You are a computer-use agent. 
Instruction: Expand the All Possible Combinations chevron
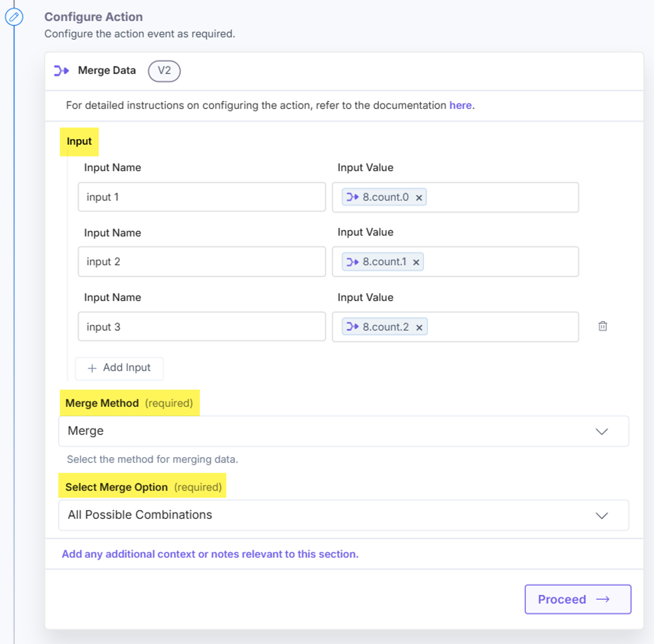(x=602, y=516)
